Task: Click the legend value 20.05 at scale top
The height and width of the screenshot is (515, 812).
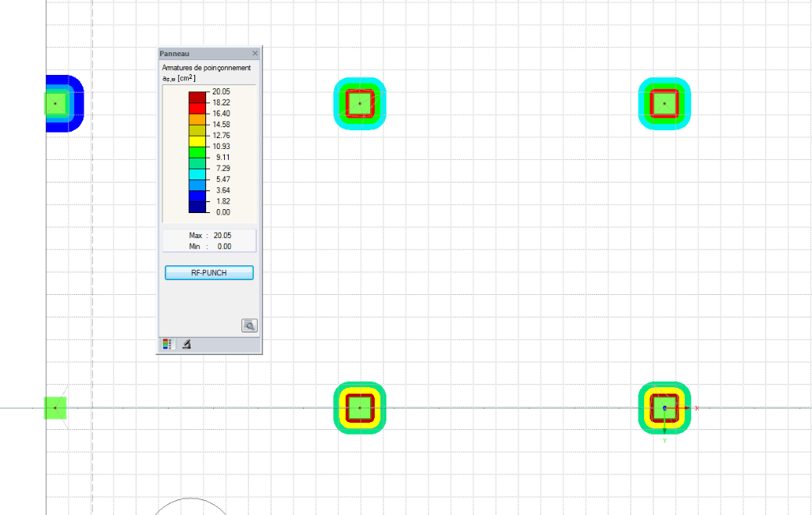Action: coord(221,91)
